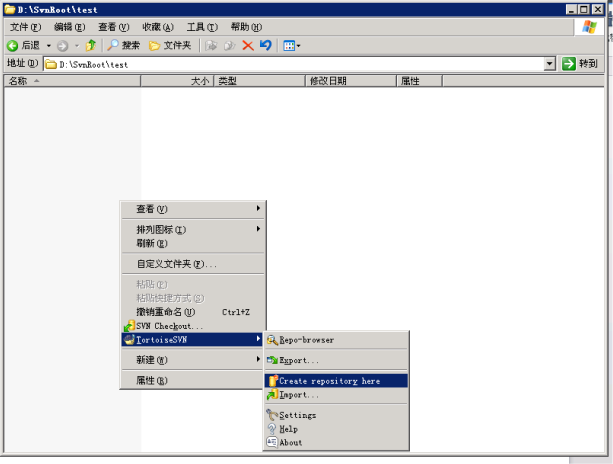Image resolution: width=613 pixels, height=464 pixels.
Task: Click the Create repository here icon
Action: pos(273,381)
